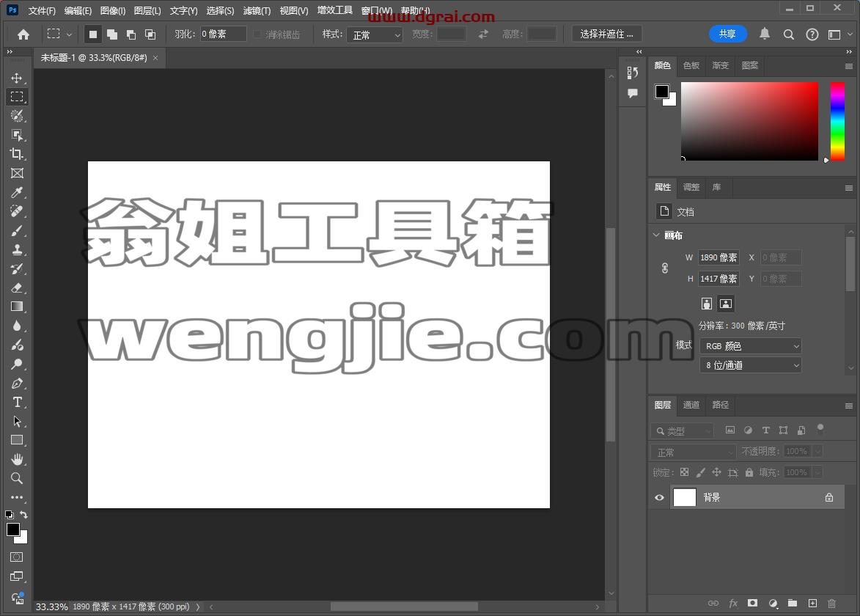Open notifications bell
Viewport: 860px width, 616px height.
tap(765, 34)
